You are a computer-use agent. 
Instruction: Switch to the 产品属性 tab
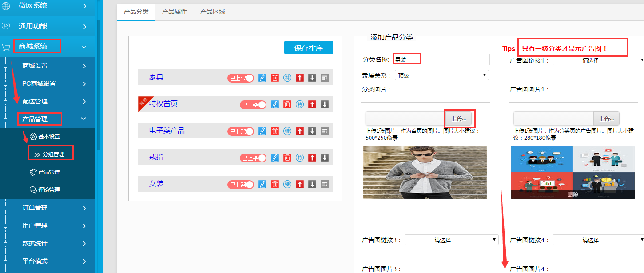[175, 12]
